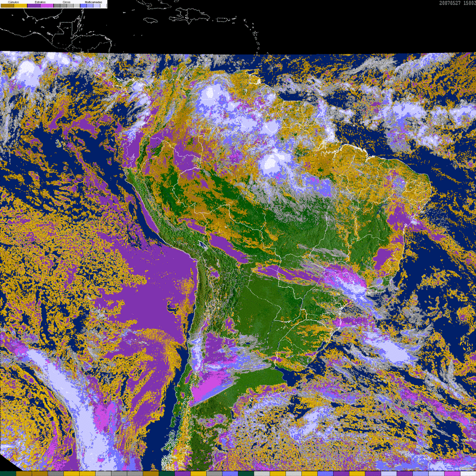Click the 'Cirros' legend label
Viewport: 476px width, 476px height.
click(67, 2)
